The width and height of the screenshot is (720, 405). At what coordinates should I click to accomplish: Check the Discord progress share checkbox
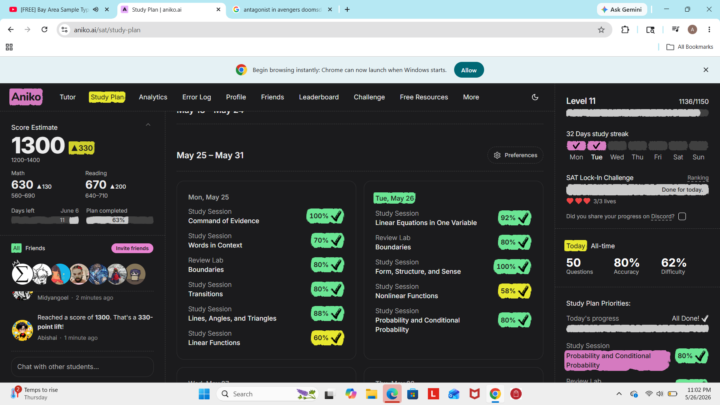(682, 216)
